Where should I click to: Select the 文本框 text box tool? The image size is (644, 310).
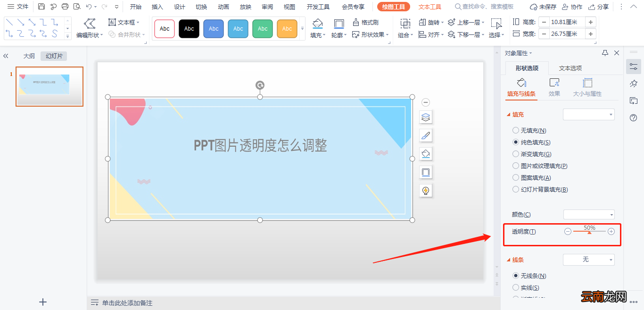point(124,22)
